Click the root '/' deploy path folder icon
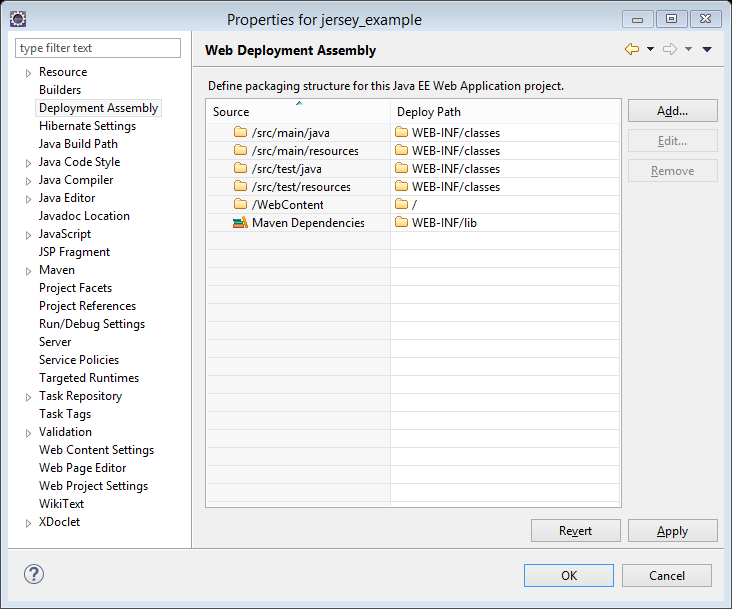 pos(401,204)
